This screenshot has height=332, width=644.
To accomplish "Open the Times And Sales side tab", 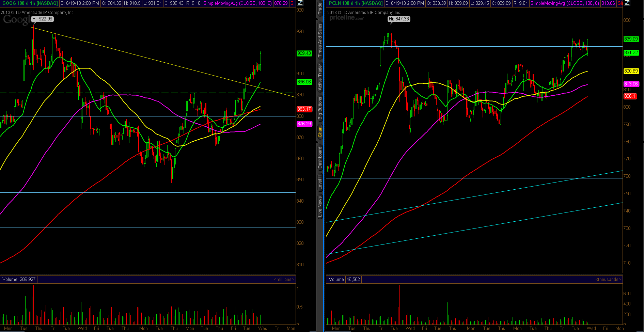I will tap(320, 40).
